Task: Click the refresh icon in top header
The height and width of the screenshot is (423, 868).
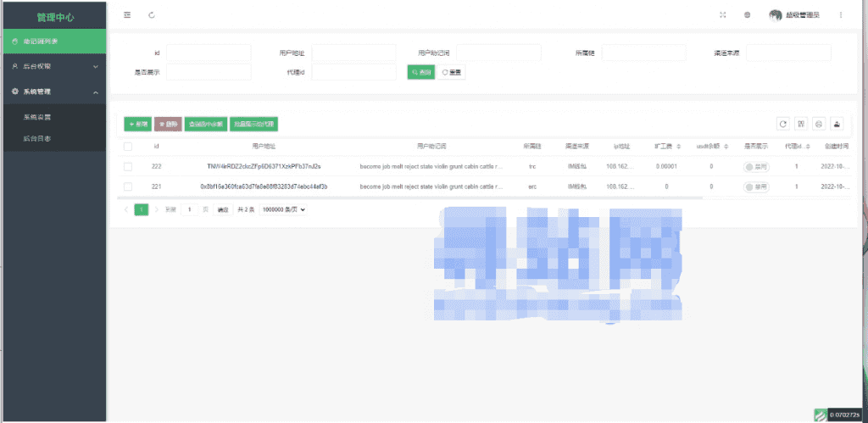Action: (x=152, y=15)
